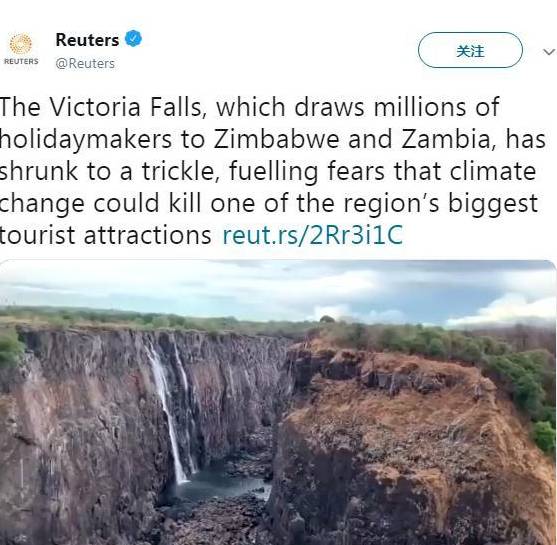This screenshot has width=557, height=545.
Task: Click the word 'attractions' in the tweet
Action: tap(148, 236)
